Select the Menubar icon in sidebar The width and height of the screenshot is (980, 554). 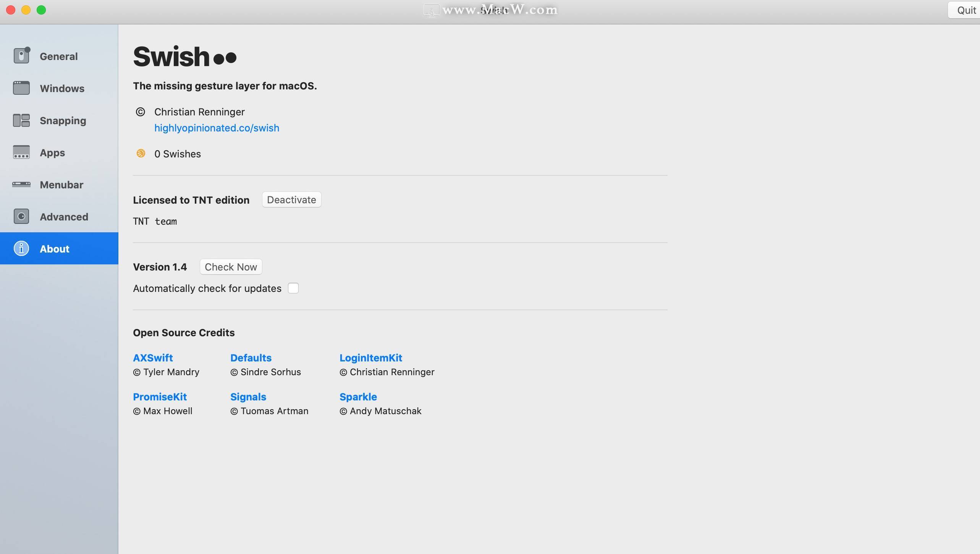point(21,185)
